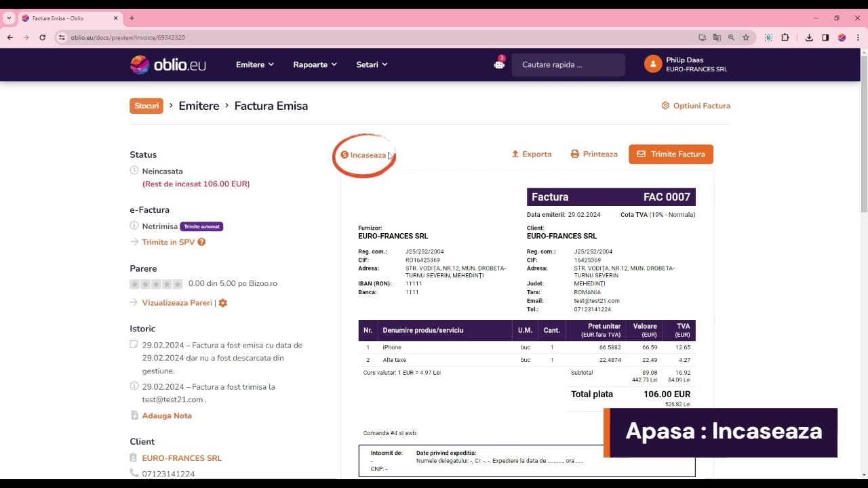Click the install app icon in address bar
Screen dimensions: 868x488
[x=703, y=37]
